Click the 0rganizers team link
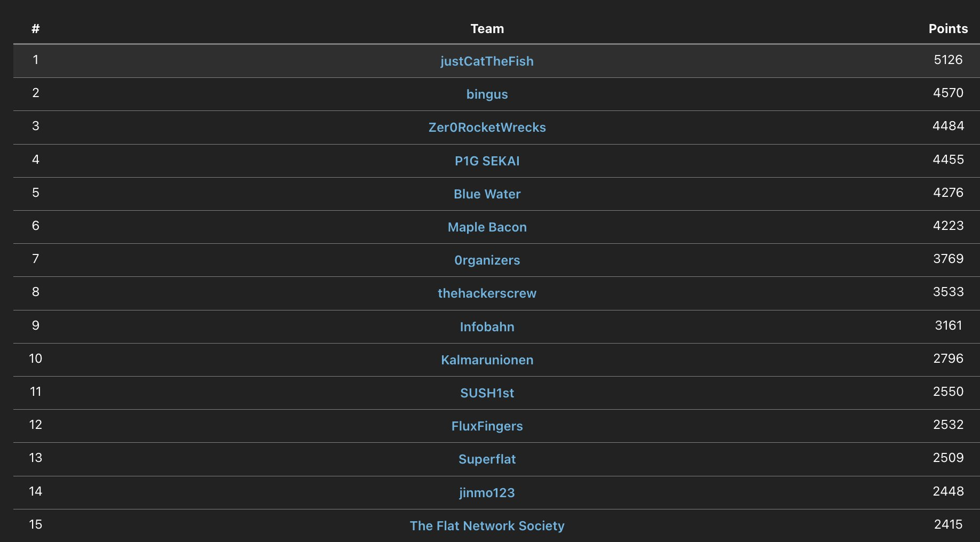The image size is (980, 542). click(487, 260)
